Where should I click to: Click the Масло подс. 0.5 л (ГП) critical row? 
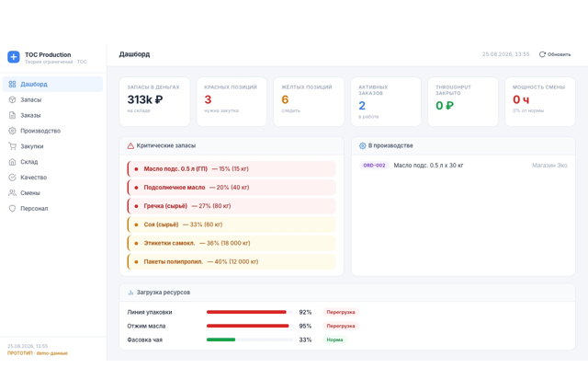[232, 169]
